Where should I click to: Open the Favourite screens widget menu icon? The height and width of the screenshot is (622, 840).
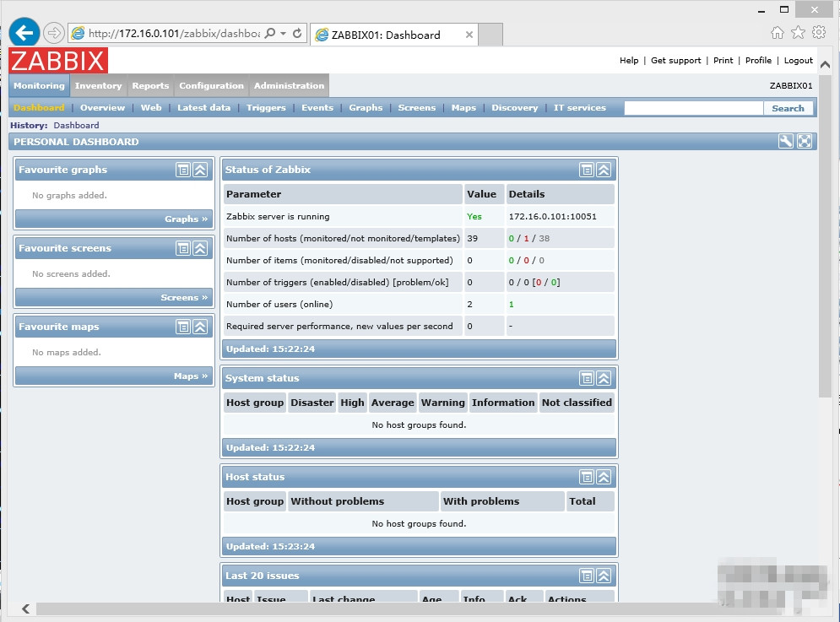183,248
